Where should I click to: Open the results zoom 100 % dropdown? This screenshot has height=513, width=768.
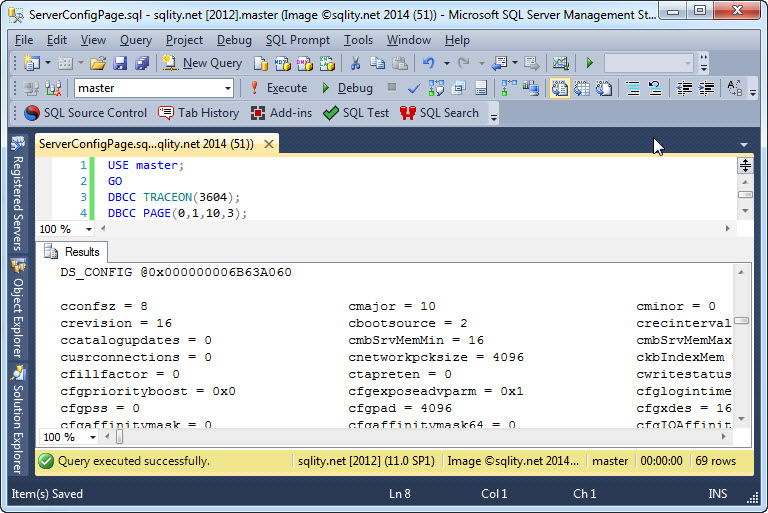coord(93,437)
